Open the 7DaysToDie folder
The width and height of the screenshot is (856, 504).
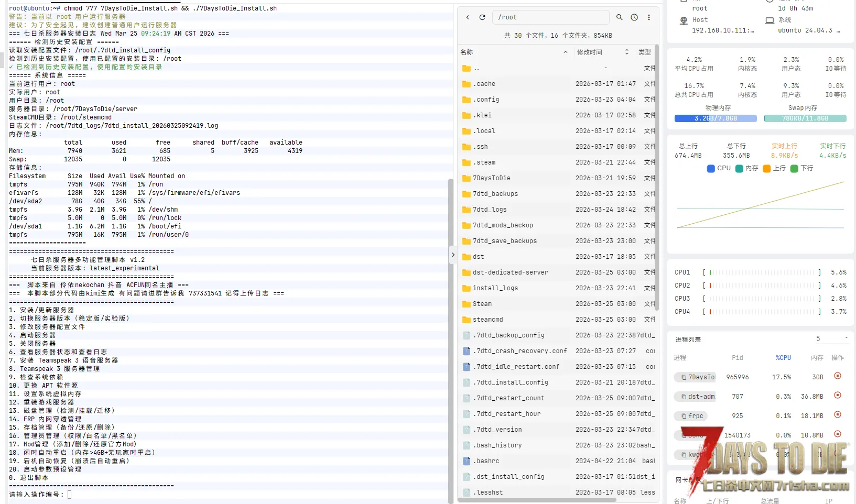tap(491, 178)
